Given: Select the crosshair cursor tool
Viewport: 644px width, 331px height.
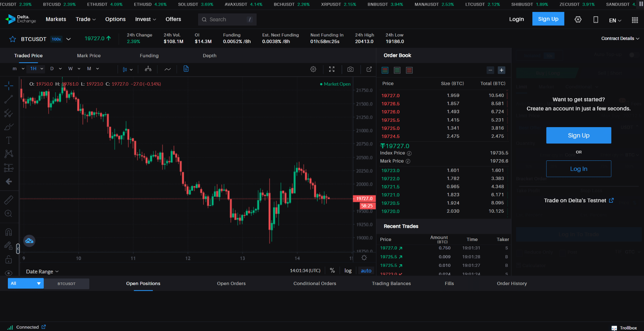Looking at the screenshot, I should [9, 85].
